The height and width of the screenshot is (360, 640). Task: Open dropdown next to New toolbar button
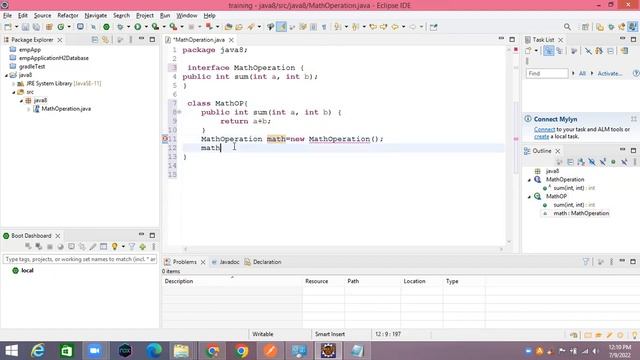click(16, 27)
